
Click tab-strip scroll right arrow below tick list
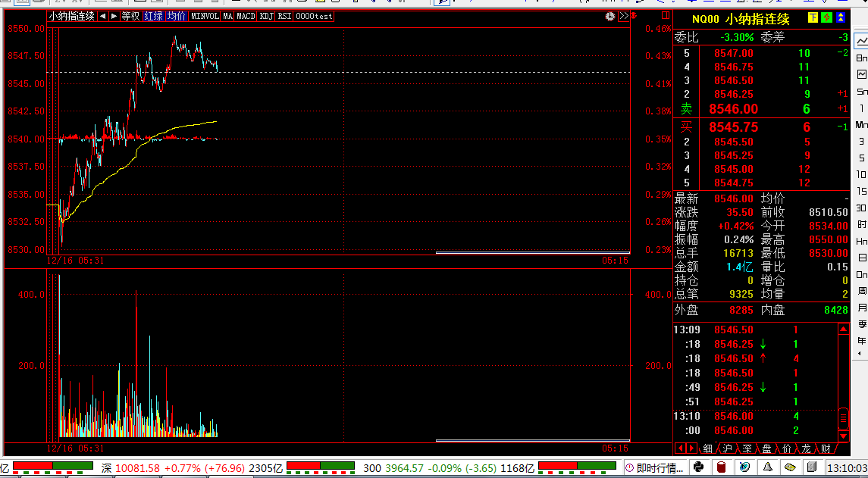click(x=691, y=448)
